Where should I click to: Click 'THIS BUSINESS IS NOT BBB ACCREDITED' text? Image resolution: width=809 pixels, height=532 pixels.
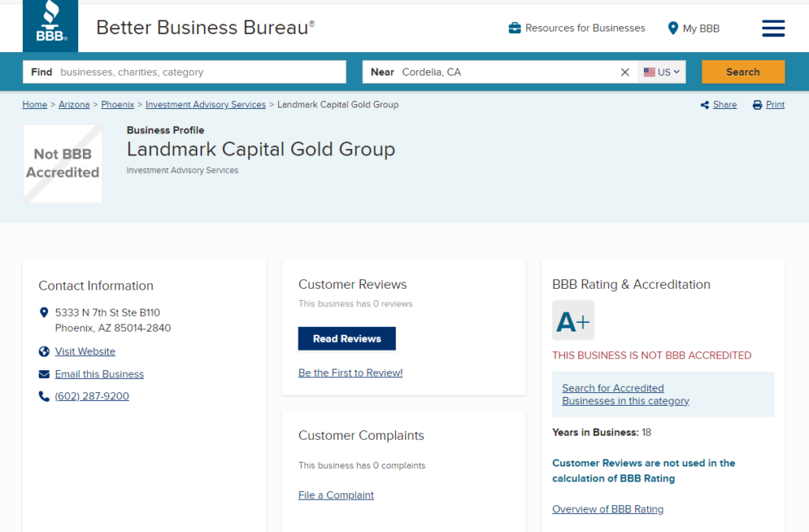(652, 356)
